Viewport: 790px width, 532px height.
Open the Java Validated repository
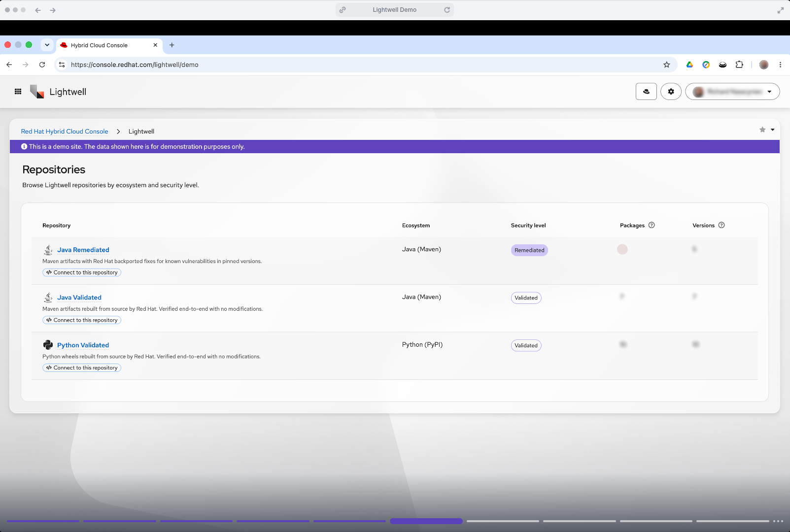pos(79,298)
